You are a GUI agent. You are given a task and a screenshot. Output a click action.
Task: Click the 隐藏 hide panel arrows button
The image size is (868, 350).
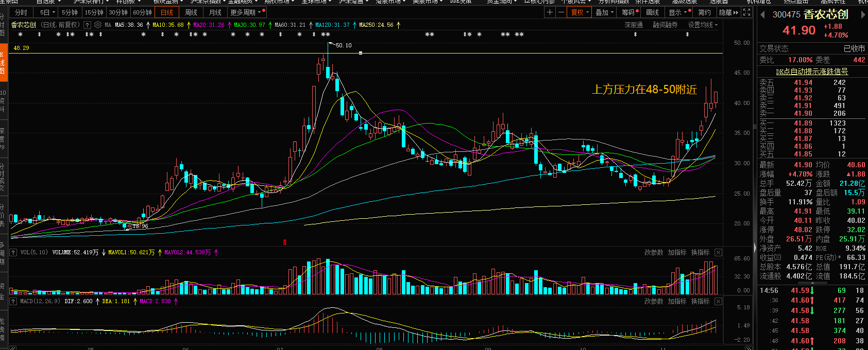click(x=728, y=12)
